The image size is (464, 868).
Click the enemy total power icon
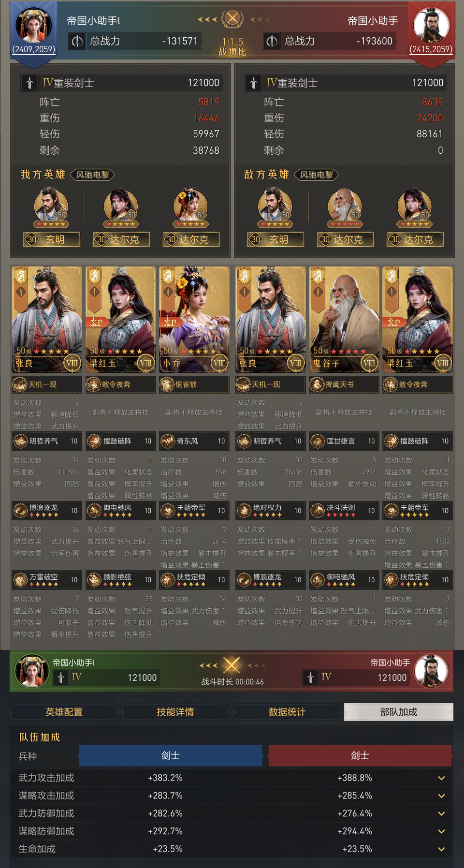click(x=272, y=41)
